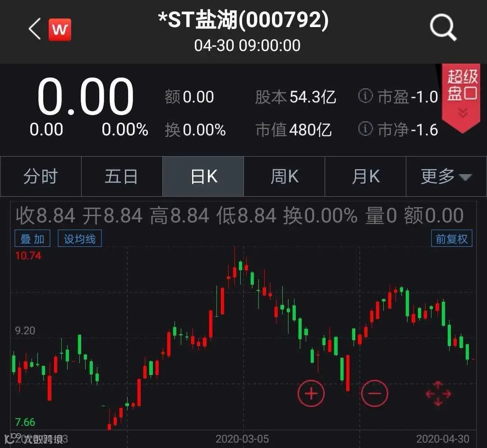Open search with the magnifier icon

(x=443, y=28)
